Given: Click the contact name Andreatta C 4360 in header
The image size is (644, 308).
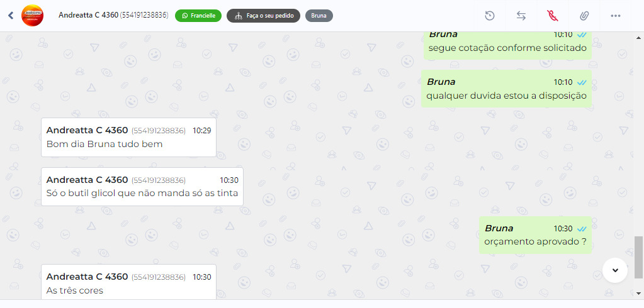Looking at the screenshot, I should pos(88,15).
